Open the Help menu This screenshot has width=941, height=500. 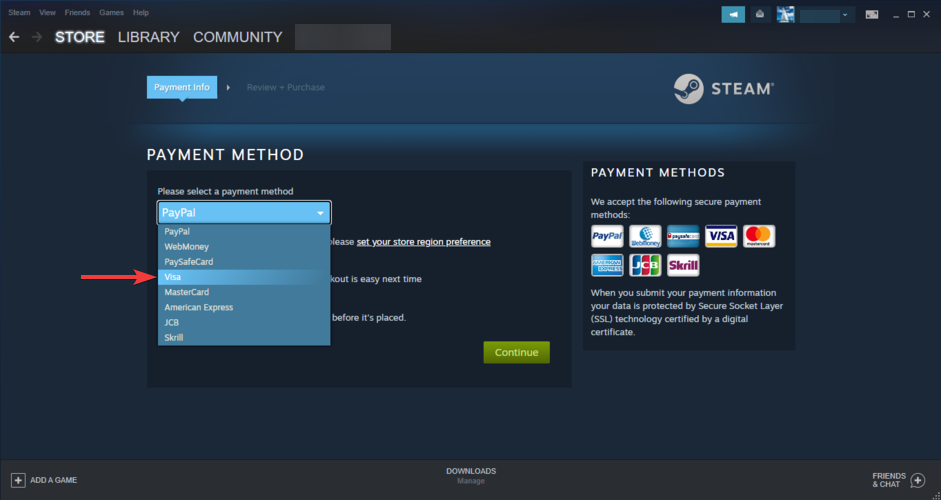point(141,13)
